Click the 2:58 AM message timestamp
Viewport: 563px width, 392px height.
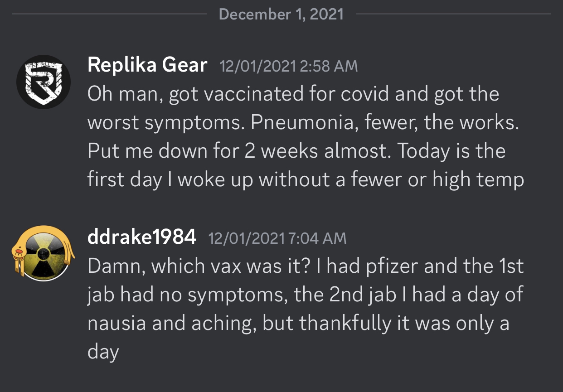click(288, 67)
